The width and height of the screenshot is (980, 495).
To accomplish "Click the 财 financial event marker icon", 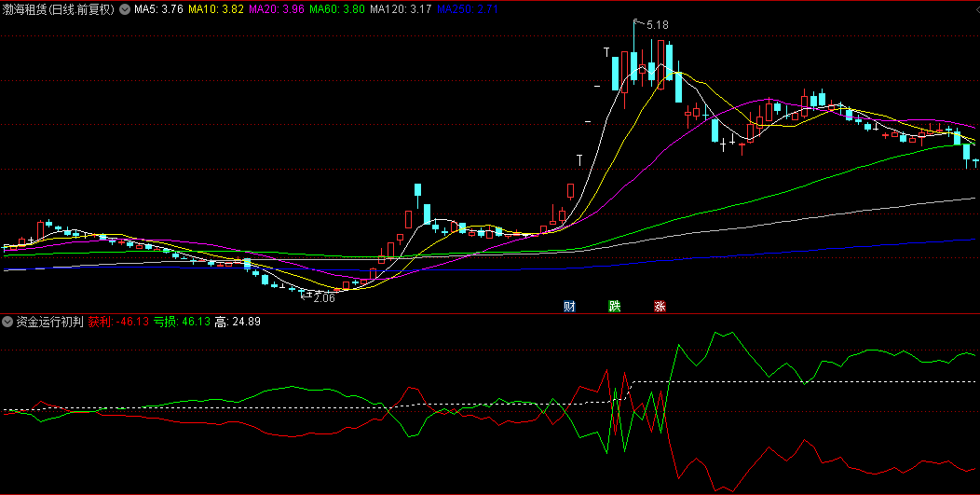I will (x=569, y=306).
